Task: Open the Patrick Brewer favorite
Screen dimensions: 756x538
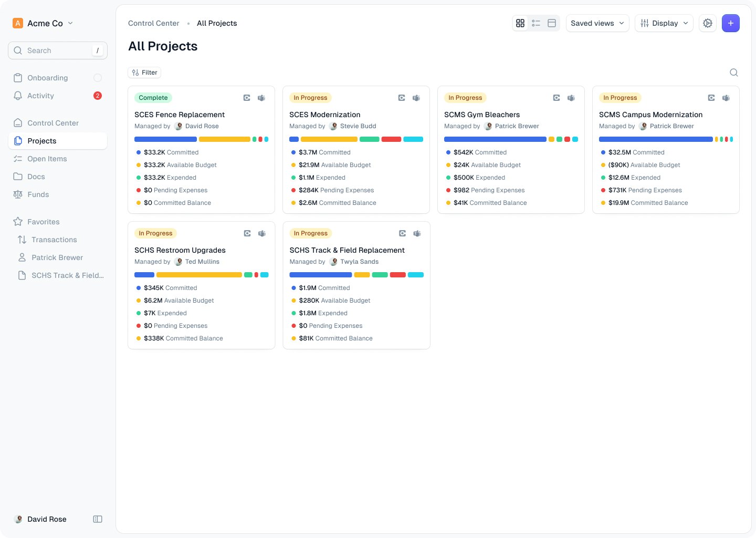Action: 58,257
